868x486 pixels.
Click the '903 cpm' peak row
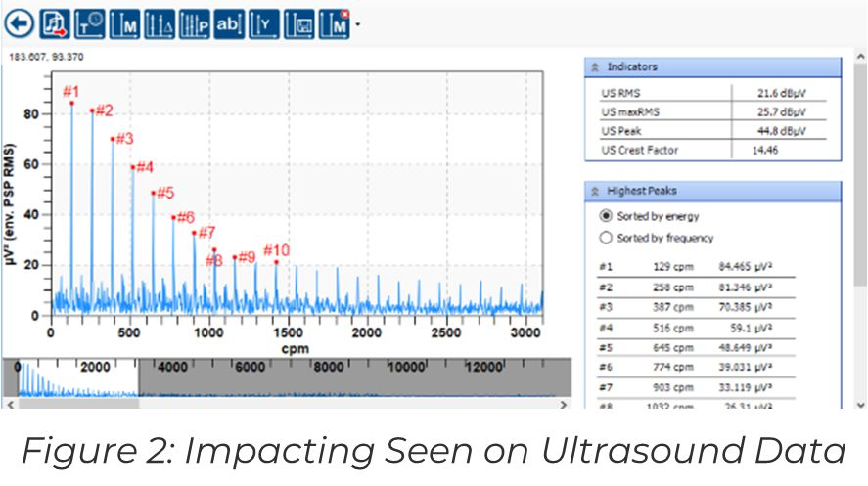click(x=697, y=387)
